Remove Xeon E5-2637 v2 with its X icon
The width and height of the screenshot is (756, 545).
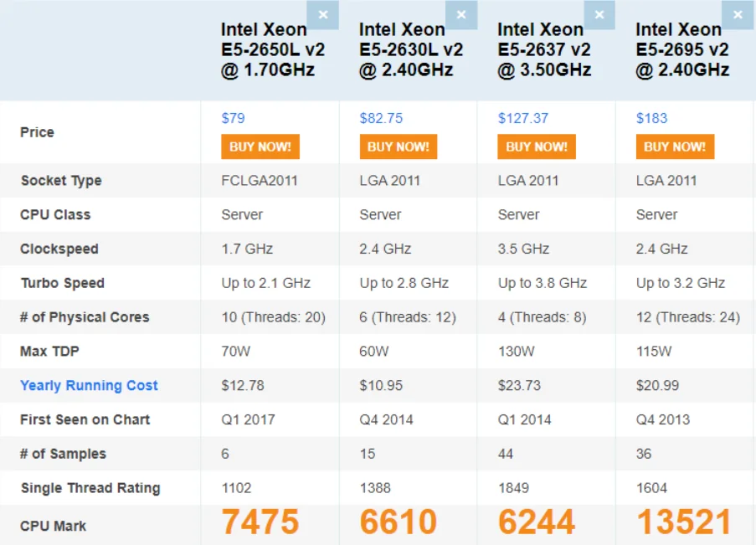pyautogui.click(x=599, y=15)
